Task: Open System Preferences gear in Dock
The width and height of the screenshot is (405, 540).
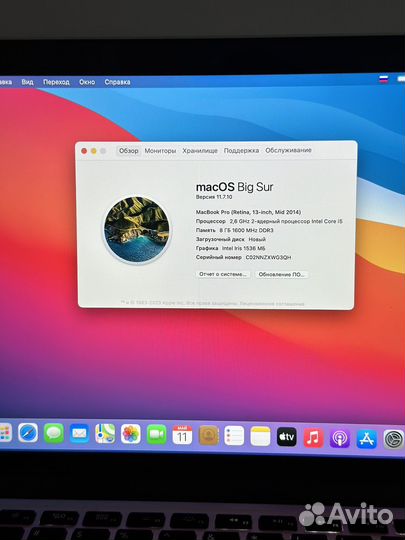Action: 393,440
